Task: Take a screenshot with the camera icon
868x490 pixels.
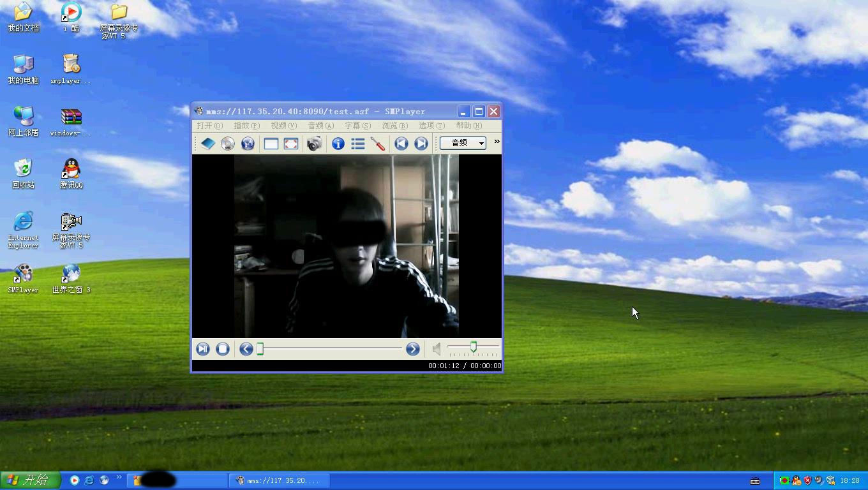Action: pyautogui.click(x=314, y=144)
